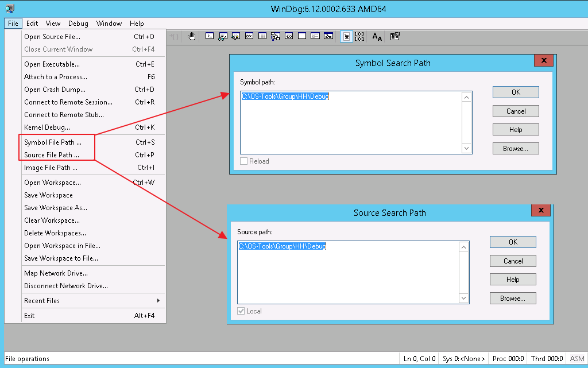The width and height of the screenshot is (588, 368).
Task: Open the View menu
Action: (x=53, y=23)
